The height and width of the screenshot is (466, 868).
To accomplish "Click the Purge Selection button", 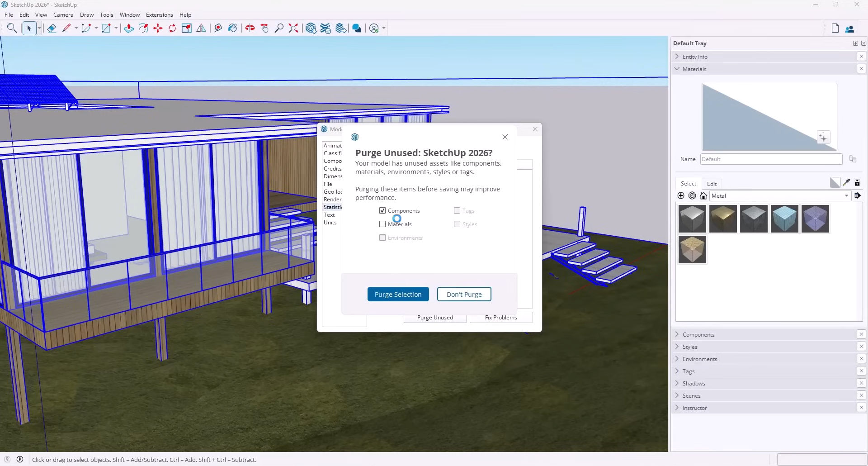I will (x=398, y=295).
